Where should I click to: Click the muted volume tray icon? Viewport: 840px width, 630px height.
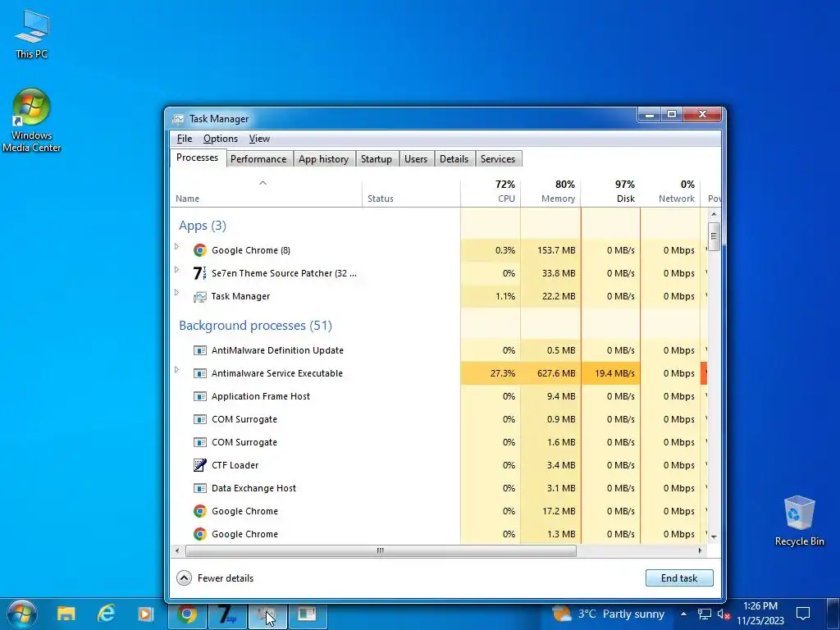pyautogui.click(x=724, y=614)
